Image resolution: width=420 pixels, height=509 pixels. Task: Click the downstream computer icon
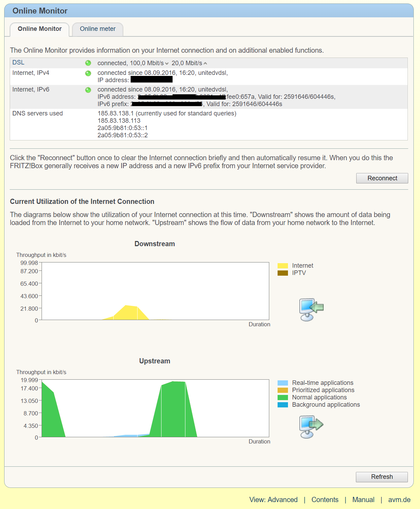coord(311,309)
